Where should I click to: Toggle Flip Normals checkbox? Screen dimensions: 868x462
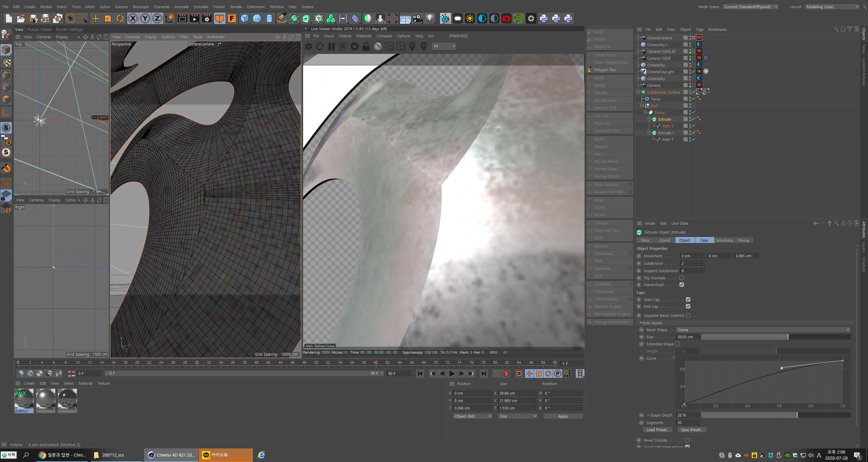tap(682, 278)
